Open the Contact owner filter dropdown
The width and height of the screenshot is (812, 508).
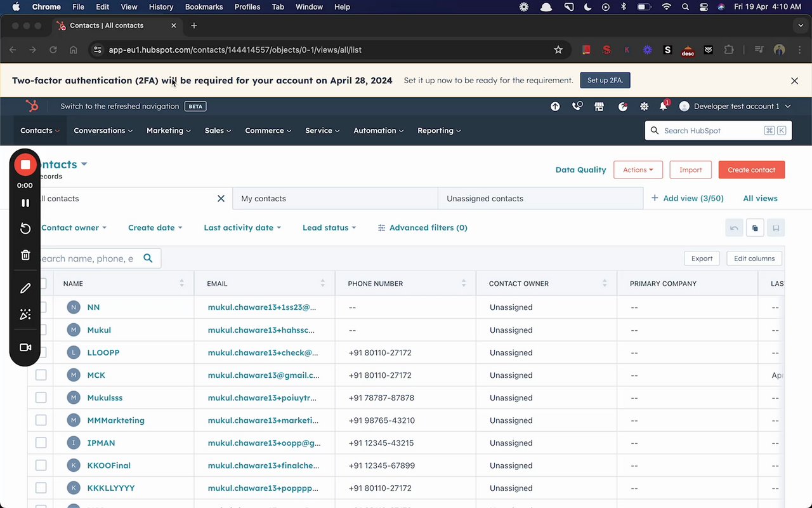[x=74, y=228]
